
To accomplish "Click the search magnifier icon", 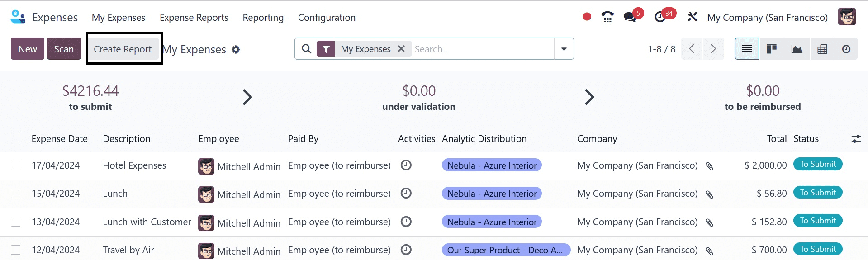I will point(306,49).
